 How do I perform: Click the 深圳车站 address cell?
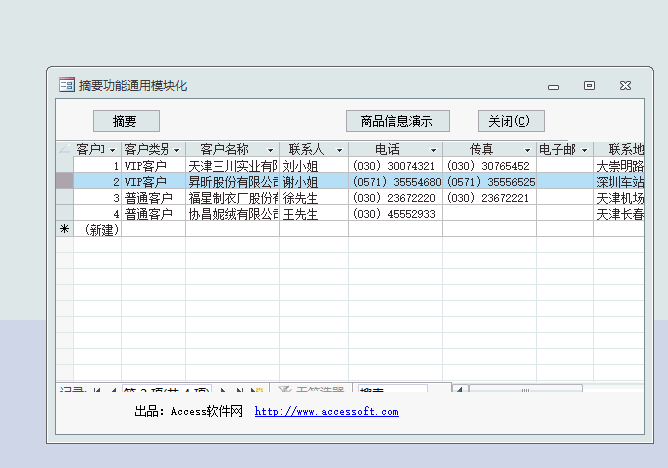pos(619,182)
